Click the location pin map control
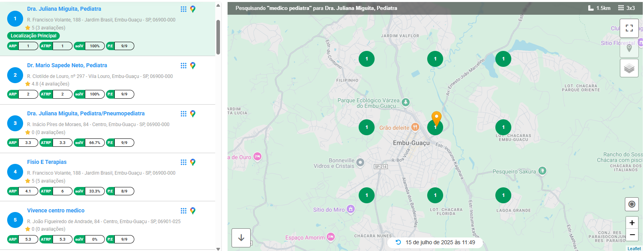The image size is (644, 251). pos(629,48)
